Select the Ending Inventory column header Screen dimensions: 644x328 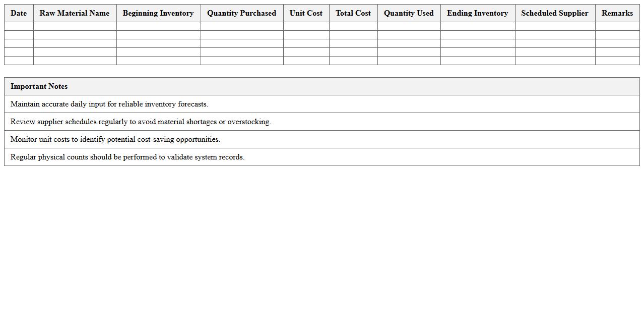477,13
